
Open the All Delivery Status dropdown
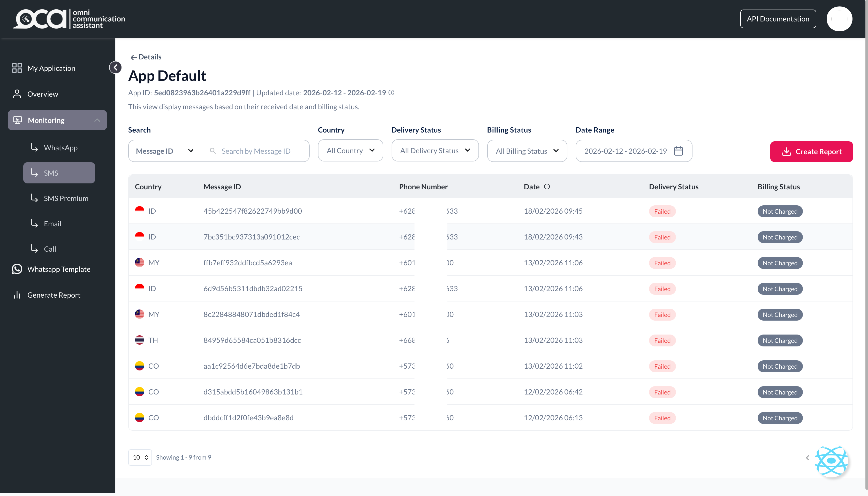coord(435,151)
